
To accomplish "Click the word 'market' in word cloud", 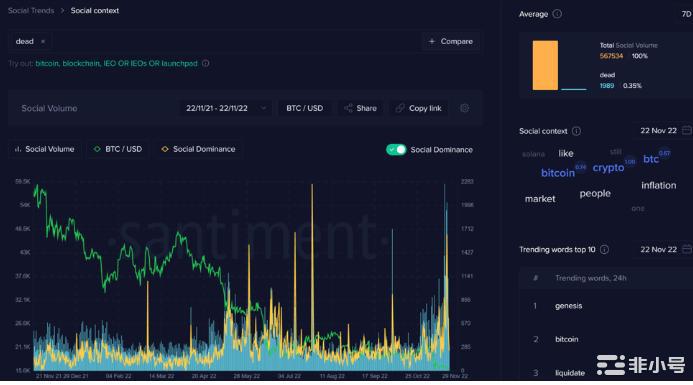I will click(x=540, y=199).
